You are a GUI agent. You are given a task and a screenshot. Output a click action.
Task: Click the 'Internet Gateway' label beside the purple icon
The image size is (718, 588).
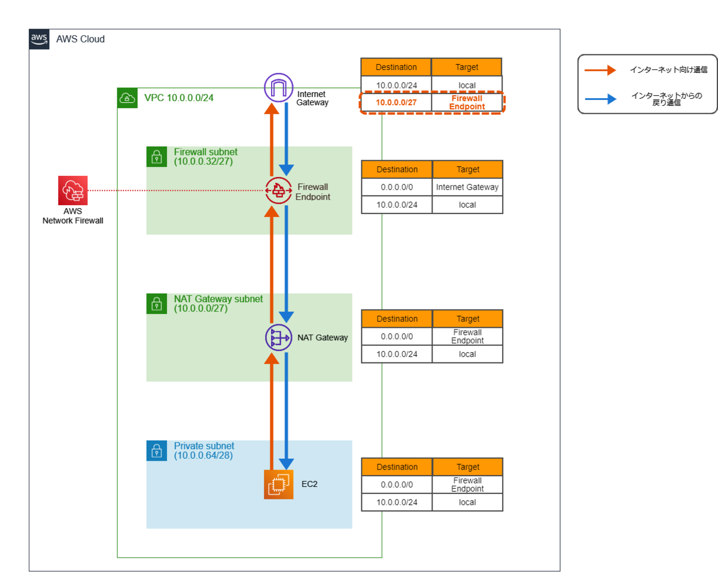coord(313,98)
